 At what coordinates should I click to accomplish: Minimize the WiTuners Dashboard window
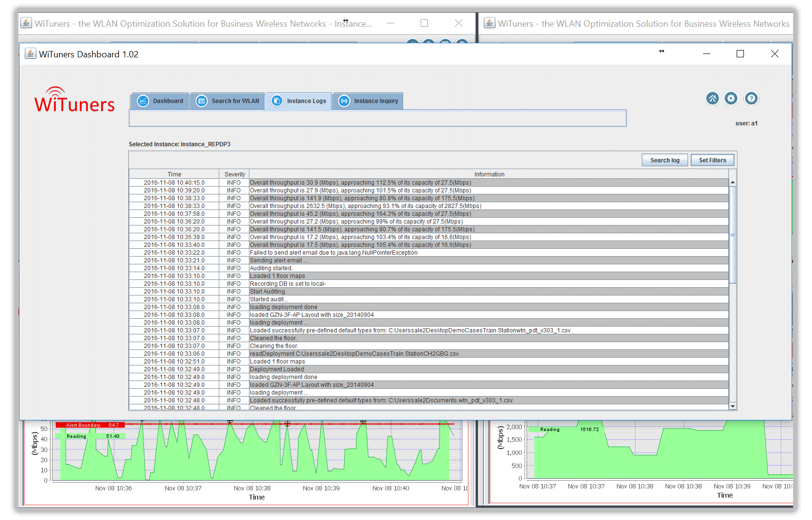coord(706,54)
